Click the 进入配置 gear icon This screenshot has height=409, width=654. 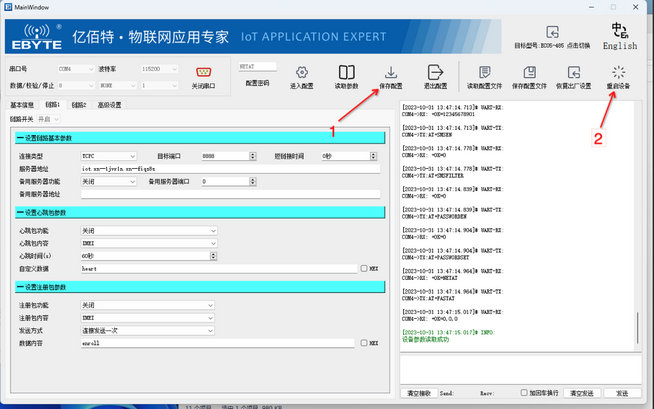tap(302, 73)
